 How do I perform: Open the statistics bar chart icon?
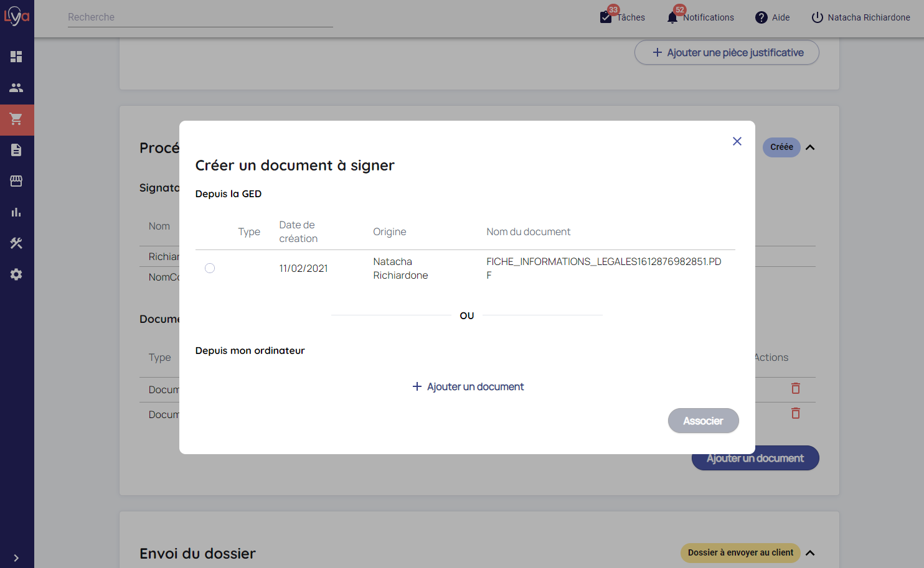tap(16, 212)
